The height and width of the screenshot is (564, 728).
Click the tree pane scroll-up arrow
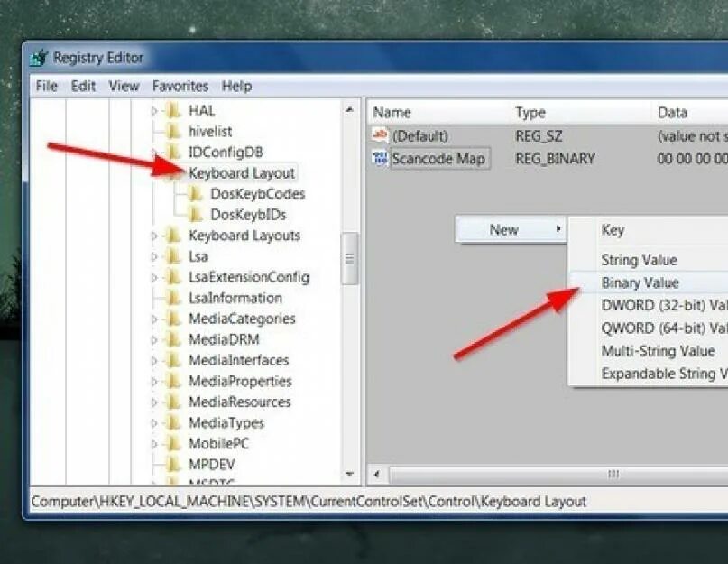point(350,109)
